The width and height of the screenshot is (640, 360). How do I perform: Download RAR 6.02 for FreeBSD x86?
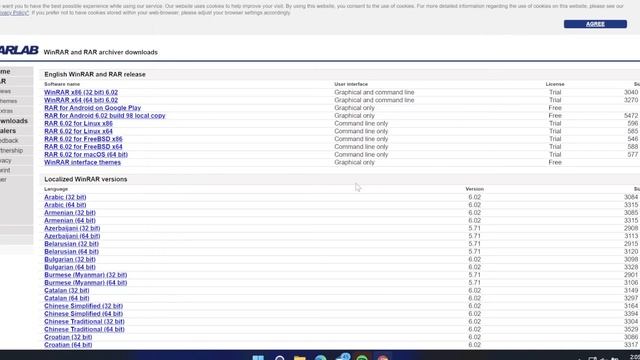click(83, 139)
